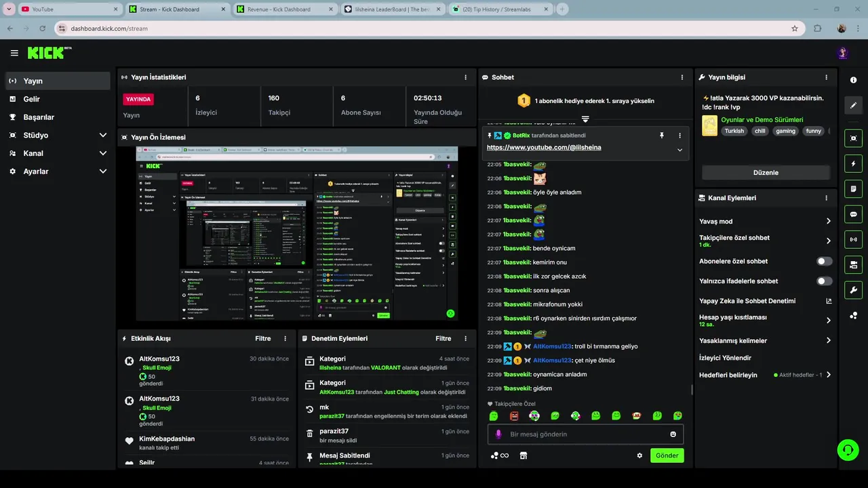Open the user avatar menu on the Kick header
The image size is (868, 488).
(x=842, y=53)
